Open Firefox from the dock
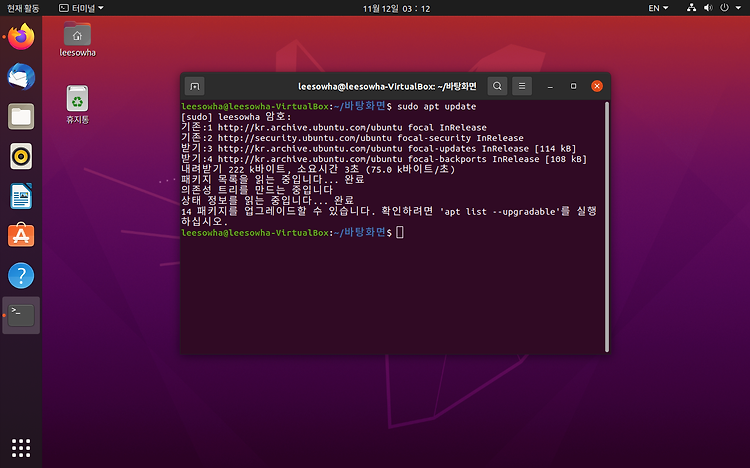Viewport: 750px width, 468px height. (21, 37)
